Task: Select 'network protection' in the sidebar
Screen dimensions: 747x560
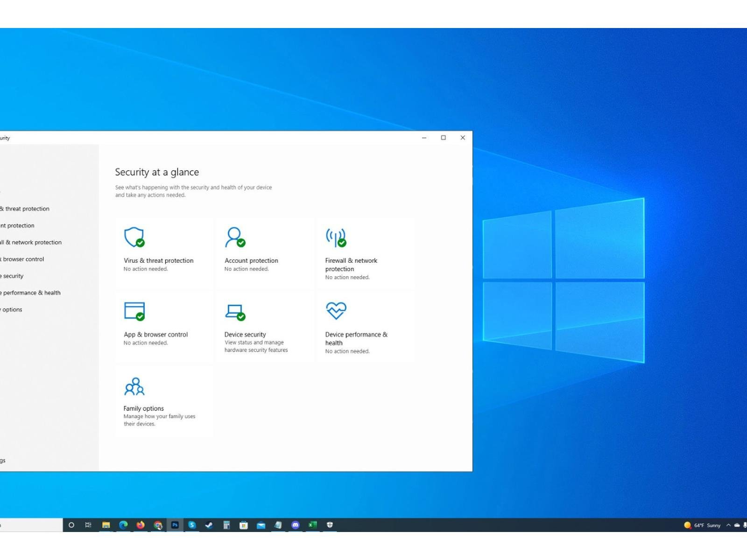Action: [37, 242]
